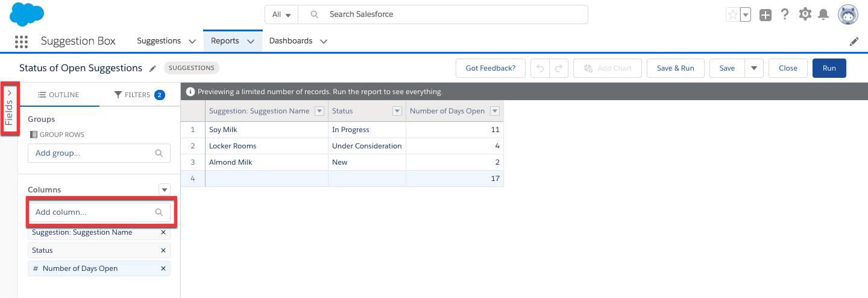Image resolution: width=868 pixels, height=298 pixels.
Task: Open the Save button dropdown arrow
Action: pos(754,68)
